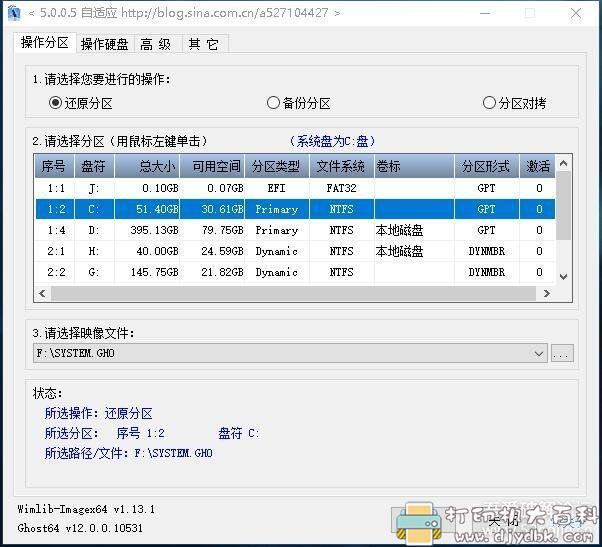The height and width of the screenshot is (547, 602).
Task: Close the window with X button
Action: click(x=576, y=13)
